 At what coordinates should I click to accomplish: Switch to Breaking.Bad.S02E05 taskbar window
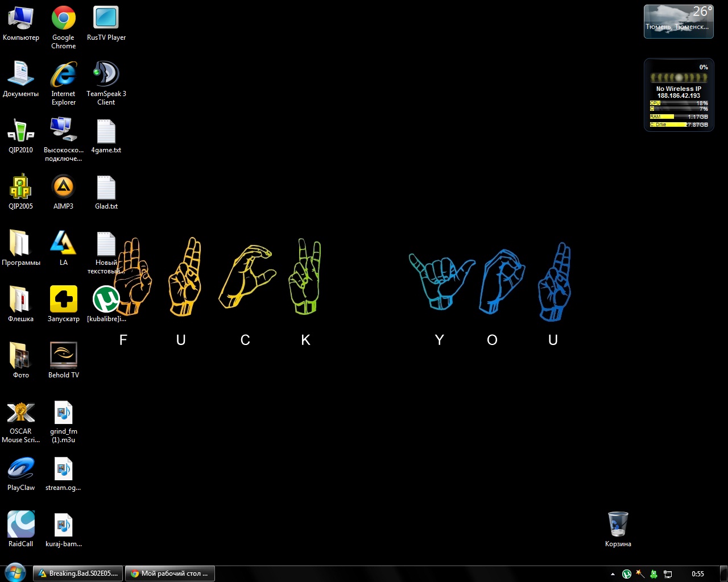[x=77, y=573]
